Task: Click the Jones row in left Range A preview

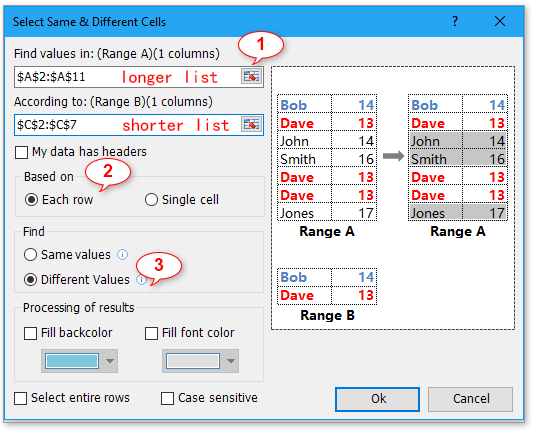Action: pyautogui.click(x=327, y=213)
